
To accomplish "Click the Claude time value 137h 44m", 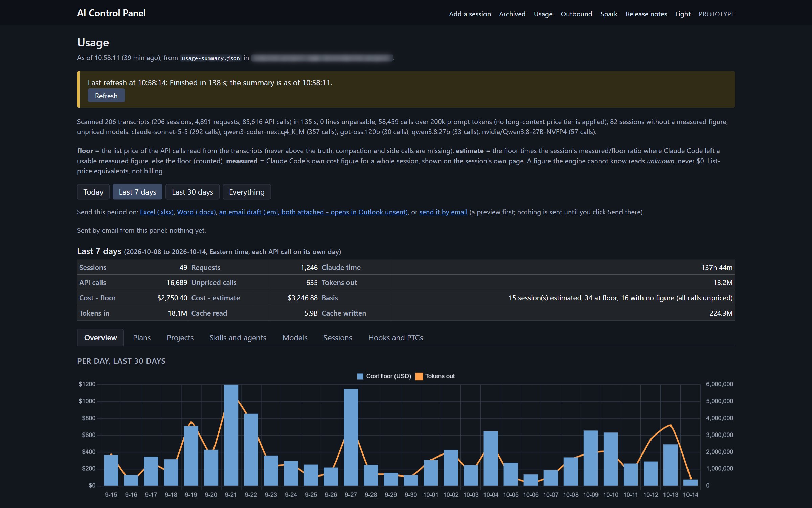I will tap(717, 268).
